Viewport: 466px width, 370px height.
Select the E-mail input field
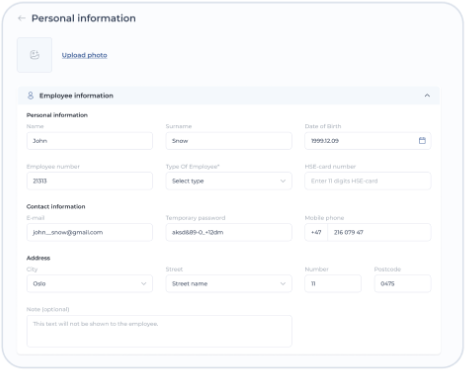tap(90, 232)
